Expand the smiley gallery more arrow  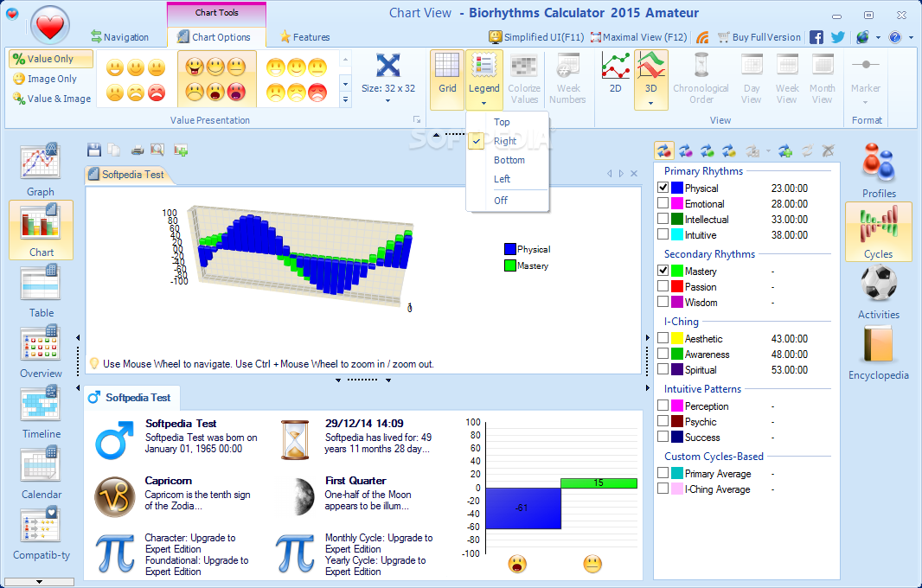[346, 100]
